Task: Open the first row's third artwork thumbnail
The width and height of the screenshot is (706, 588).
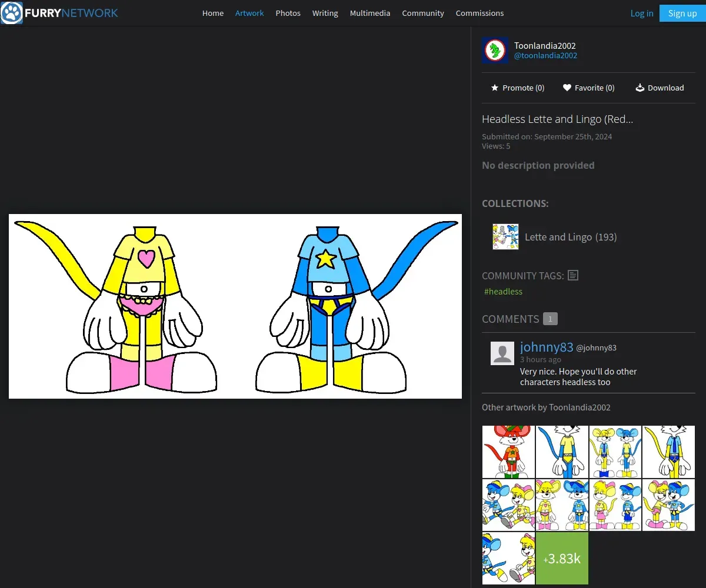Action: (615, 452)
